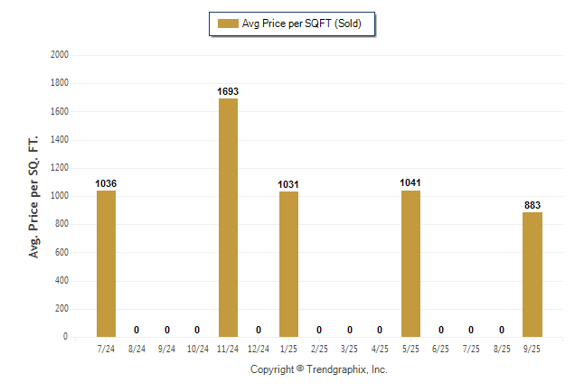Select the tallest bar for 11/24

coord(228,218)
